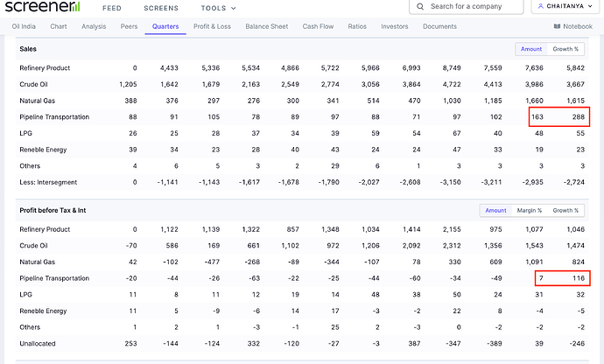Open the Notebook panel
604x364 pixels.
pyautogui.click(x=572, y=26)
